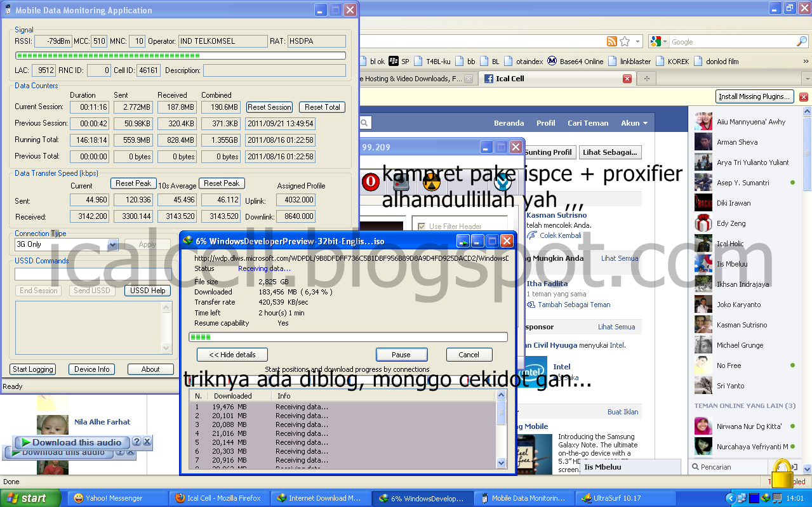Screen dimensions: 812x507
Task: Click Reset Peak beside Current speed
Action: click(133, 183)
